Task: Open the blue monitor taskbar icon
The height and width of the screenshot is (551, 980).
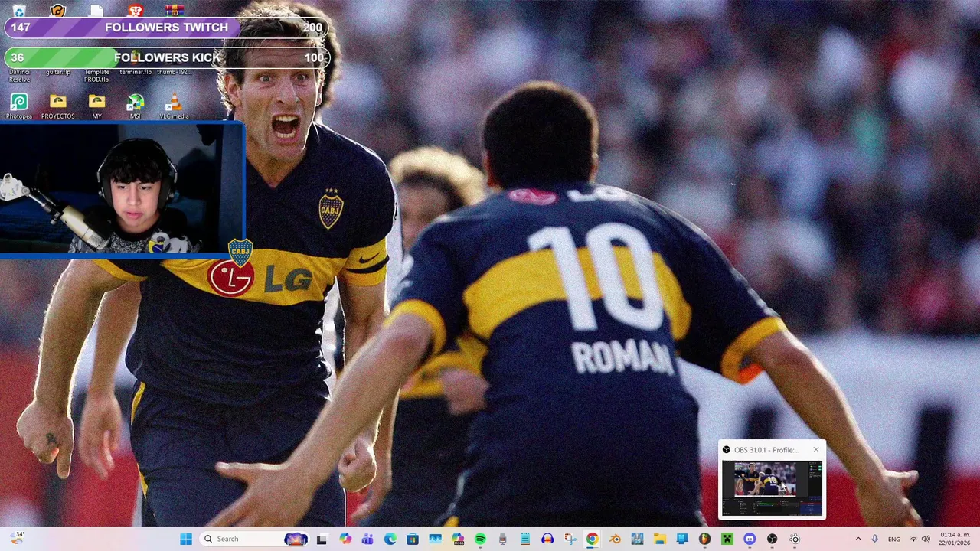Action: (682, 539)
